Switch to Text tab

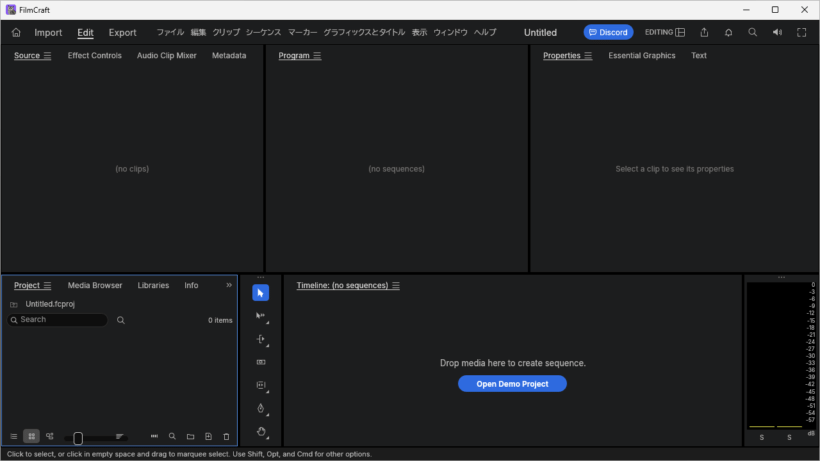point(699,55)
